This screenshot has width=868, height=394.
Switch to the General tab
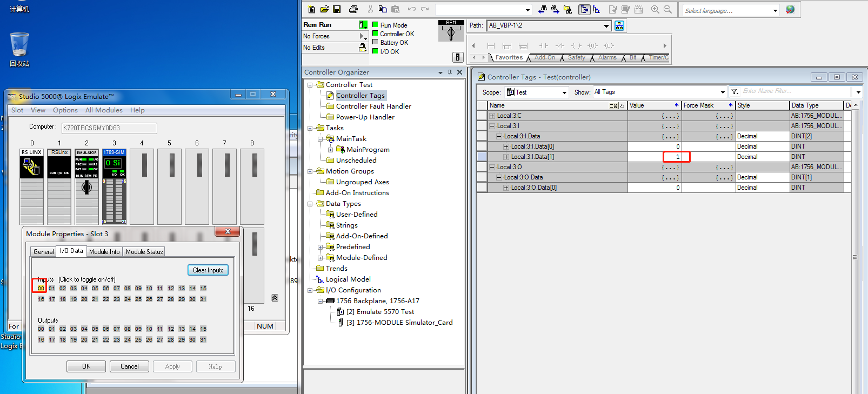coord(44,252)
